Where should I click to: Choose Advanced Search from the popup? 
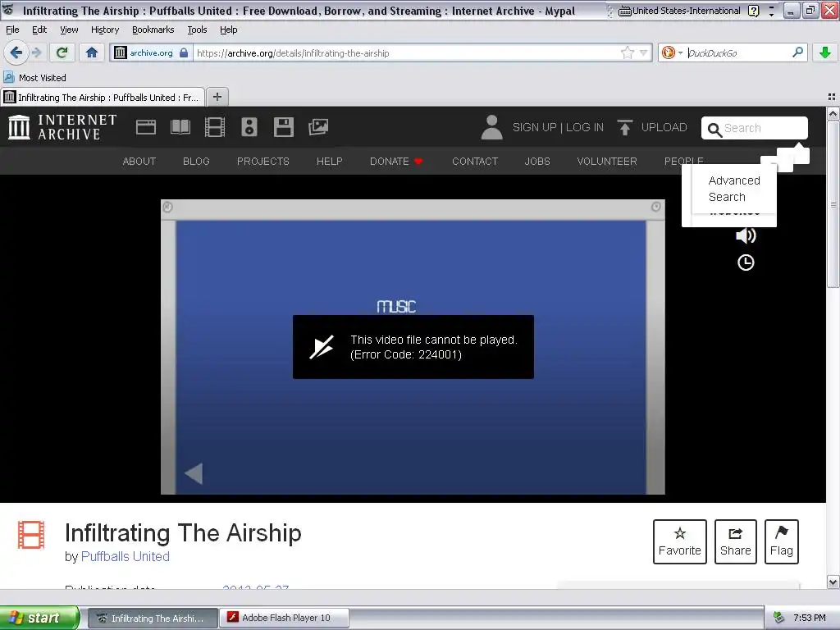734,189
